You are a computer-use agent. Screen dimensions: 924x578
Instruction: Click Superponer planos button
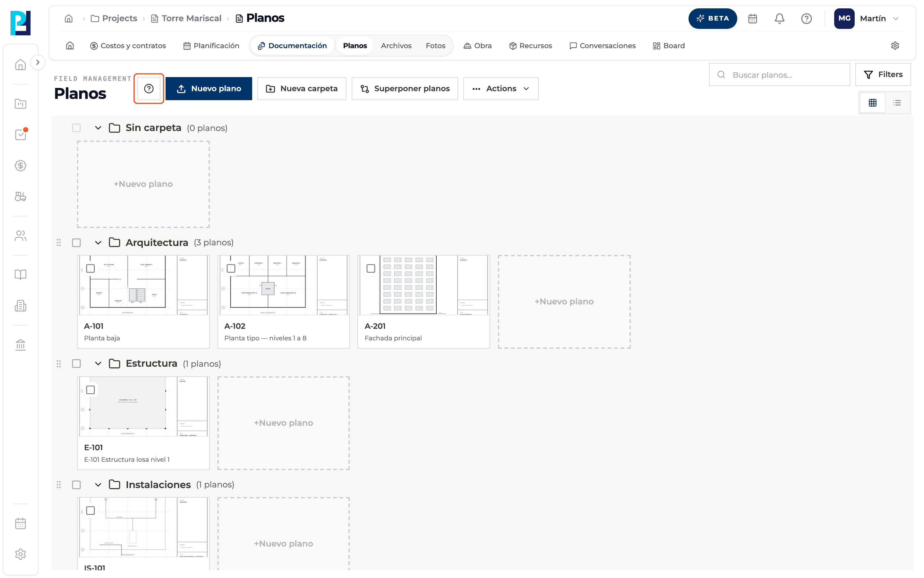[405, 89]
